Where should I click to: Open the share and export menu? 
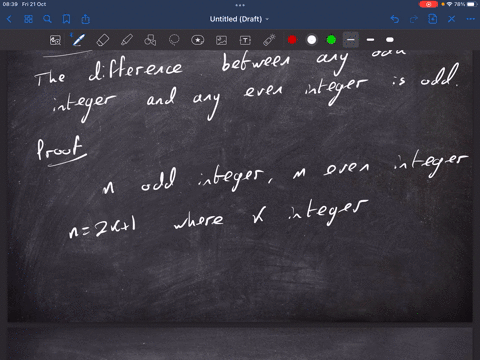point(86,19)
